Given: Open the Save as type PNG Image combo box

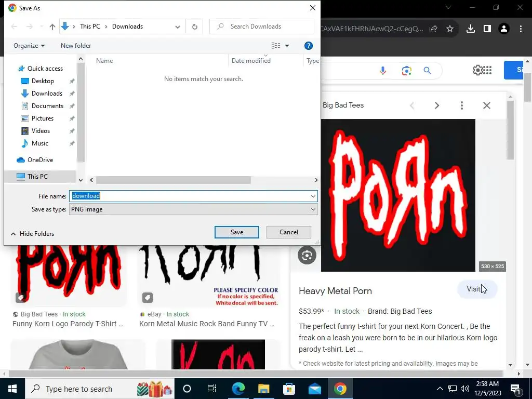Looking at the screenshot, I should click(x=193, y=209).
